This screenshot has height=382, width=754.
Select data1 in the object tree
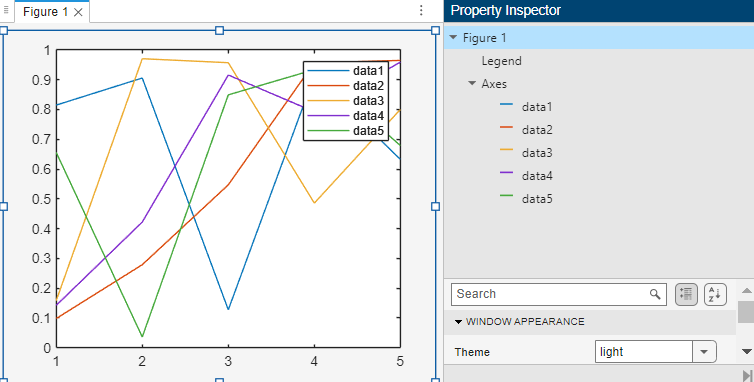tap(537, 107)
